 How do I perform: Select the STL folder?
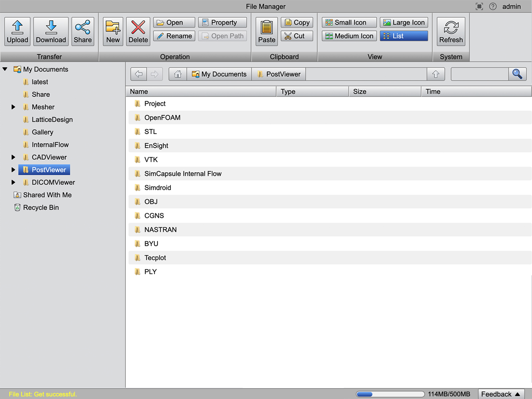[330, 132]
